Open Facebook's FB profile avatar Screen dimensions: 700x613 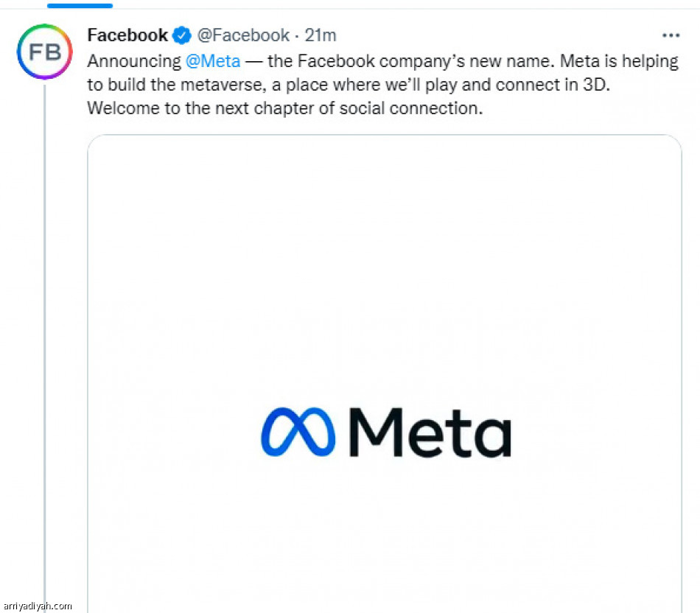click(x=44, y=52)
